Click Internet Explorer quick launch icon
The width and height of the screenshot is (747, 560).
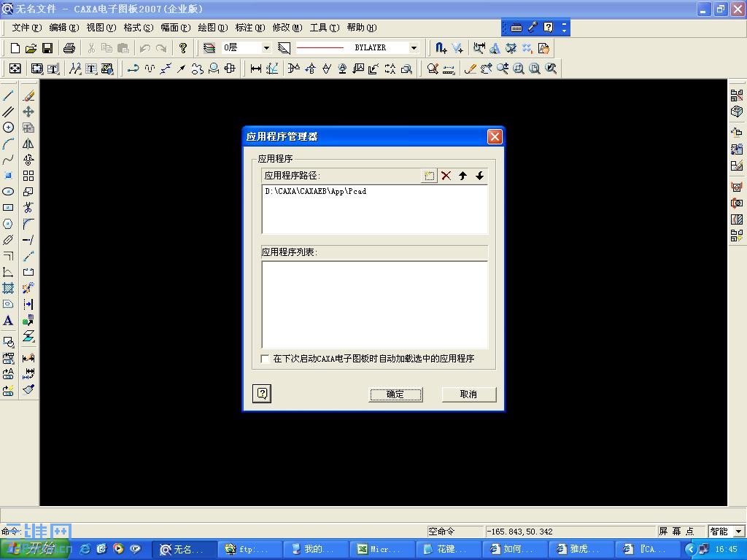click(85, 549)
